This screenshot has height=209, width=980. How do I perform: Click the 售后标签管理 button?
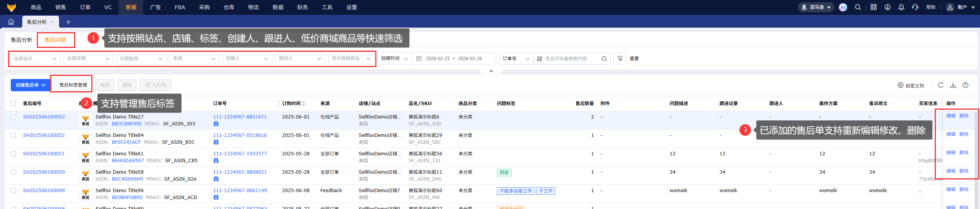(73, 85)
